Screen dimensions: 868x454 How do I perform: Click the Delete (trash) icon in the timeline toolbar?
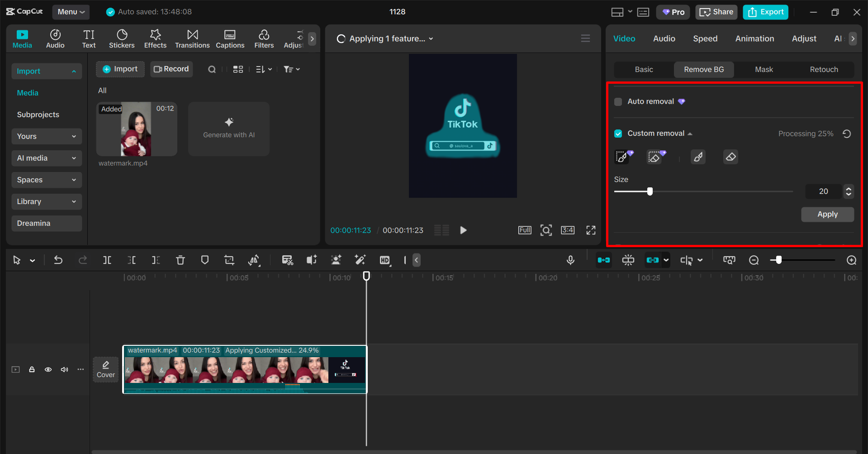[180, 260]
